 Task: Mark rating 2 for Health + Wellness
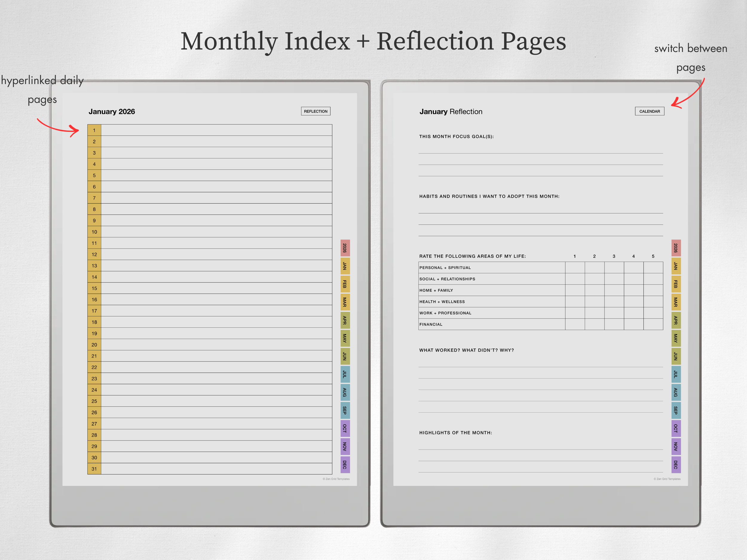595,301
